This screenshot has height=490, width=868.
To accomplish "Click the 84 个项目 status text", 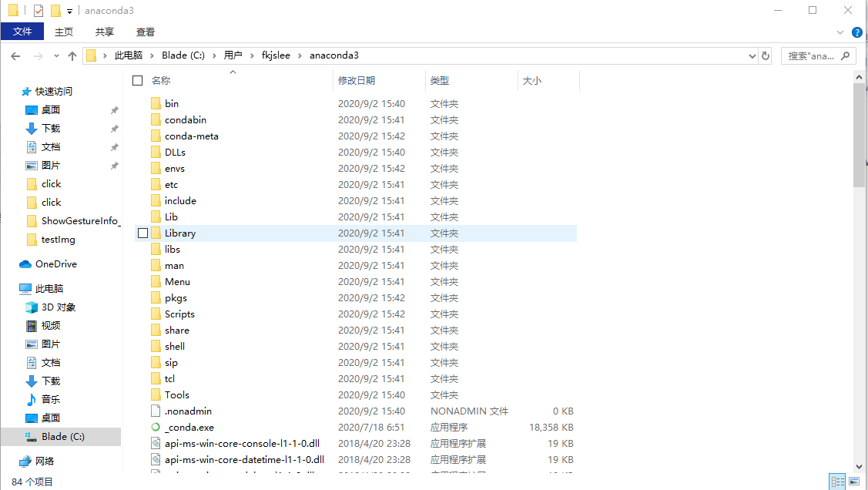I will pyautogui.click(x=32, y=482).
